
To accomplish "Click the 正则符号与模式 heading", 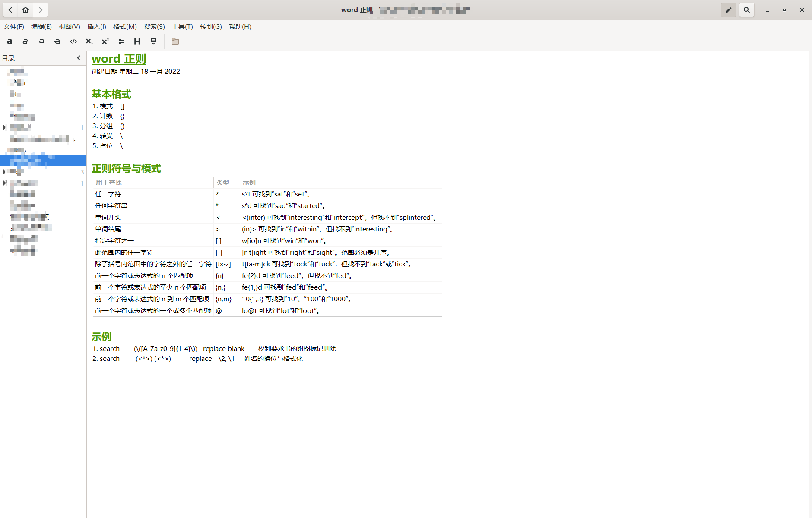I will click(x=126, y=168).
